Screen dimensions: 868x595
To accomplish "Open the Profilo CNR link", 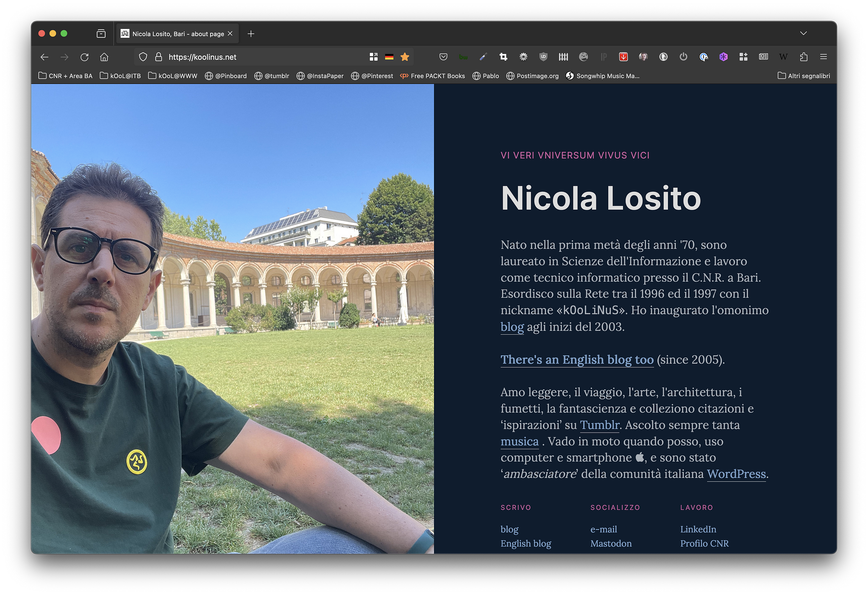I will click(704, 544).
